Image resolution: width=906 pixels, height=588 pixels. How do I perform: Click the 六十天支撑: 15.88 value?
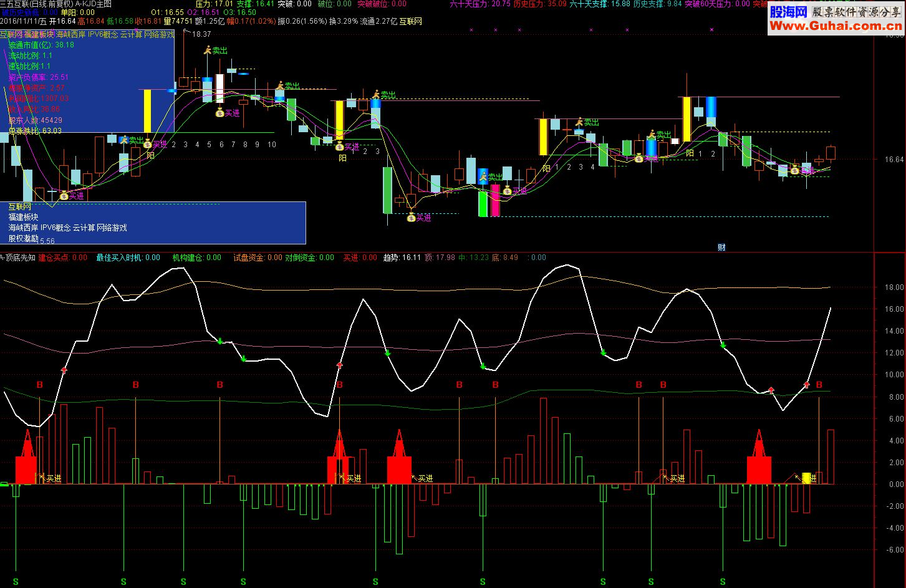coord(599,4)
